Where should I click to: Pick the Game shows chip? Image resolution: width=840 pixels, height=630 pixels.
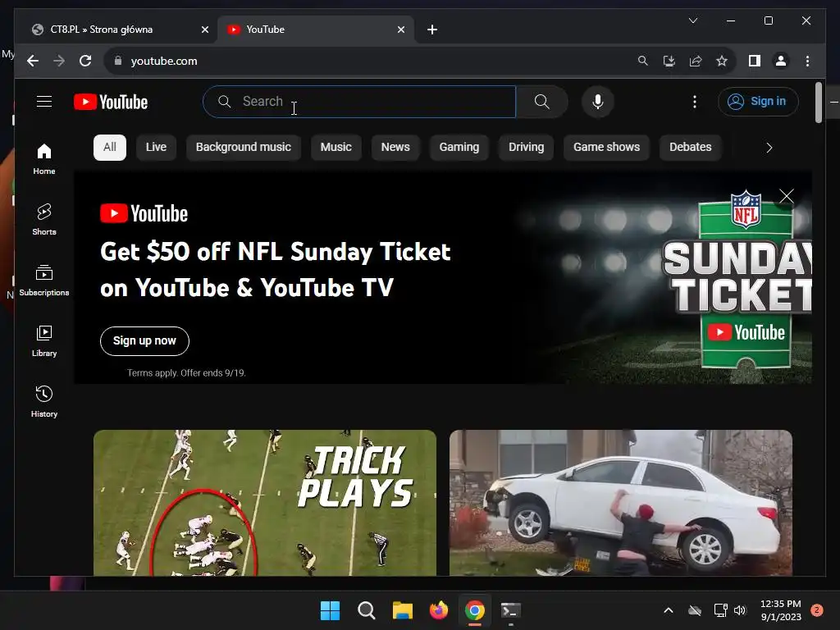pyautogui.click(x=606, y=148)
